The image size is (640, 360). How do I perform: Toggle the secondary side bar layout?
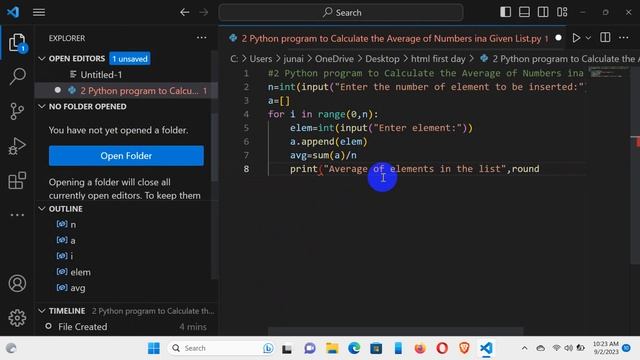[543, 12]
